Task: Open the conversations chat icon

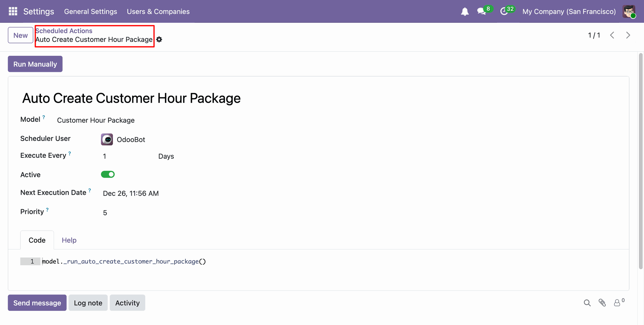Action: pyautogui.click(x=482, y=11)
